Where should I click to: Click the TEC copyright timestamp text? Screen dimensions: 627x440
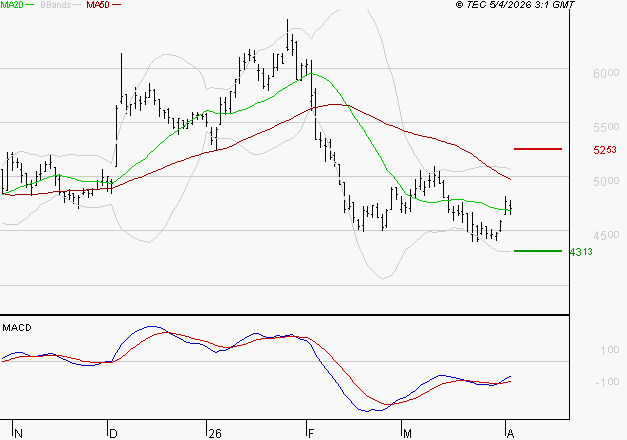click(515, 5)
